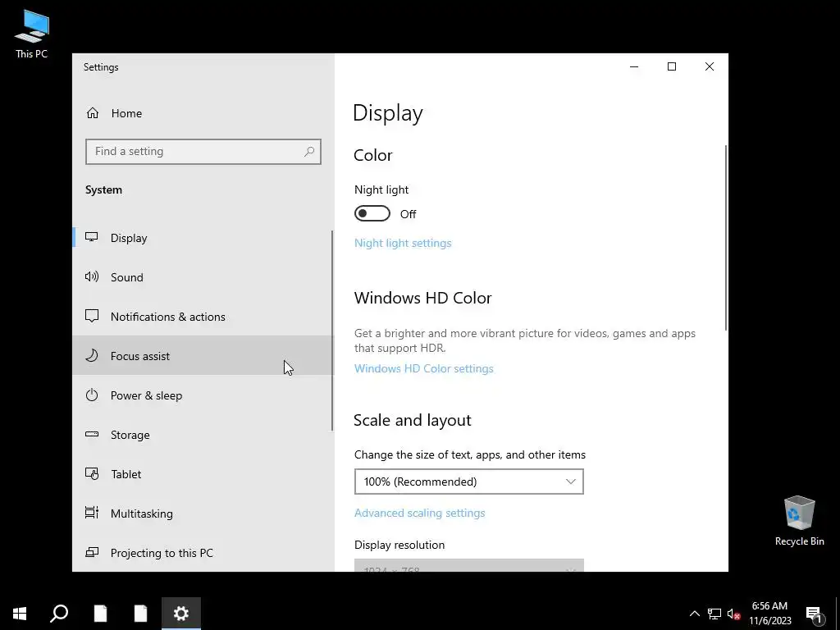Click the Display page vertical scrollbar

[x=726, y=238]
